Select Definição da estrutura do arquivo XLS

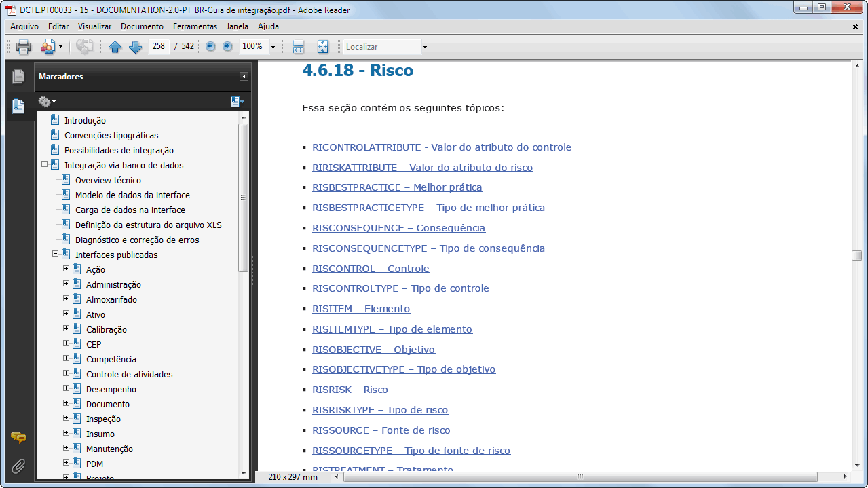(148, 225)
